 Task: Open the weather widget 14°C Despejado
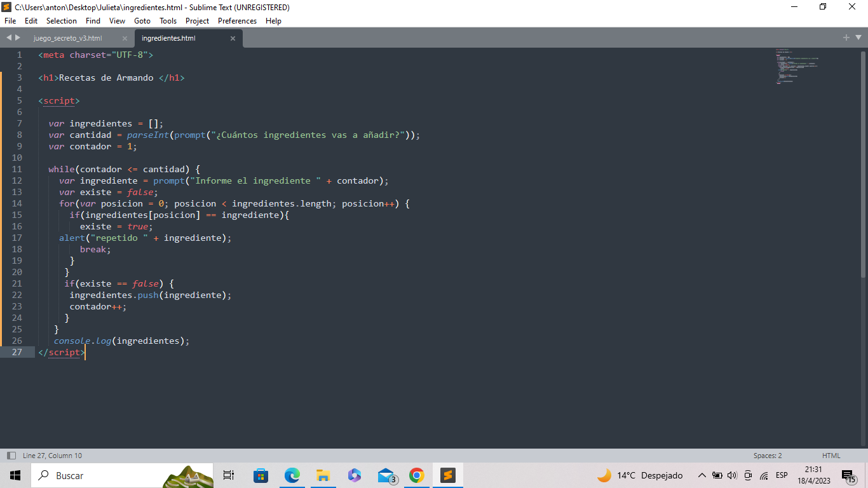(640, 475)
